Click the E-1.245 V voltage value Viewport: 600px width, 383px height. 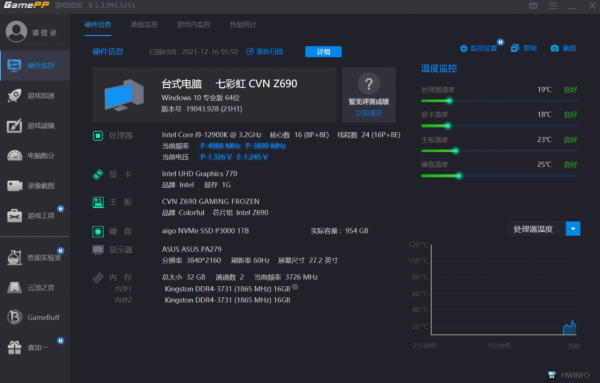coord(252,157)
